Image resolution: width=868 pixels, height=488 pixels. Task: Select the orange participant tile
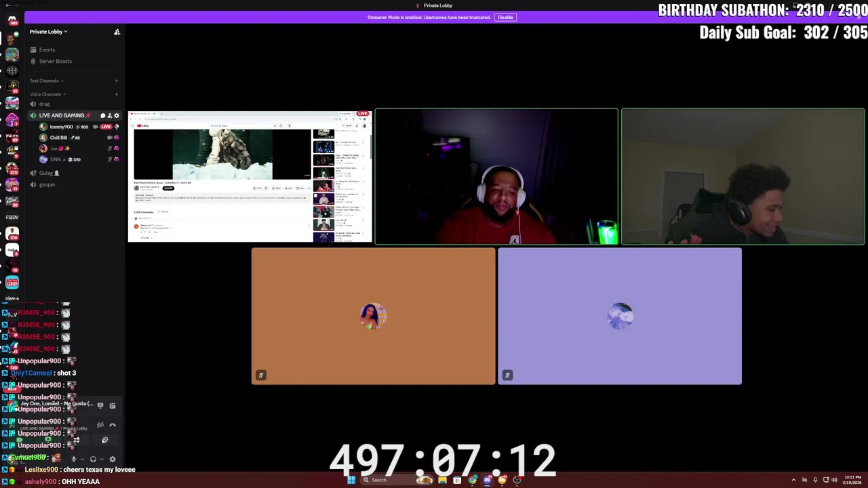coord(373,317)
